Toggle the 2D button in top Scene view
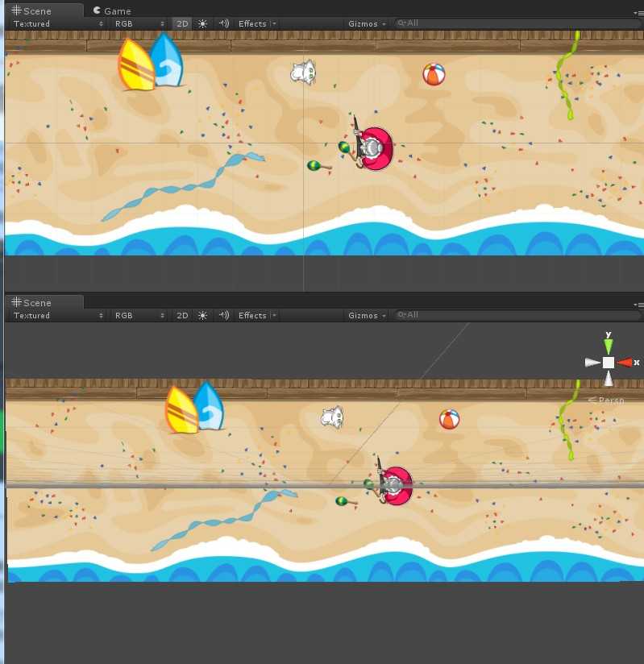 tap(182, 23)
